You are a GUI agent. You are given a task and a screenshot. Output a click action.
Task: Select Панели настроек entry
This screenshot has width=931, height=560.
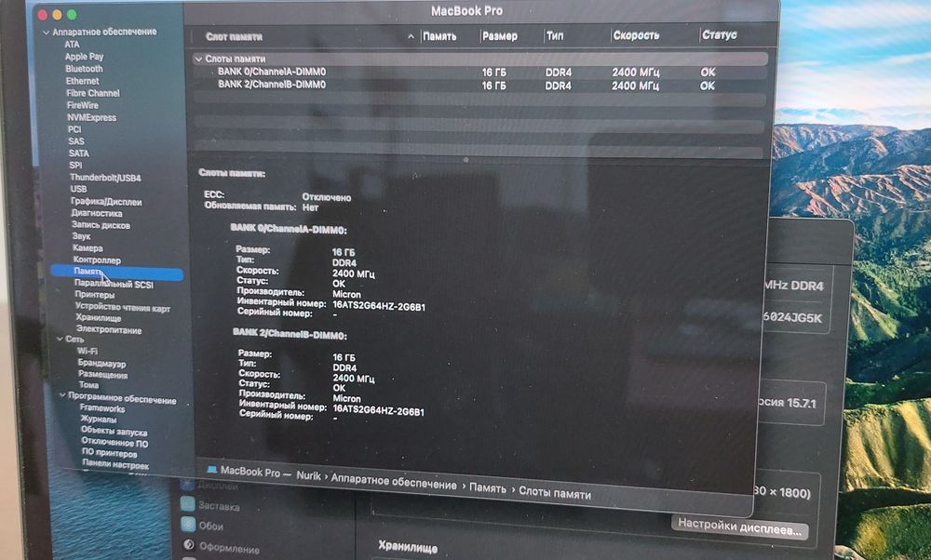coord(115,466)
